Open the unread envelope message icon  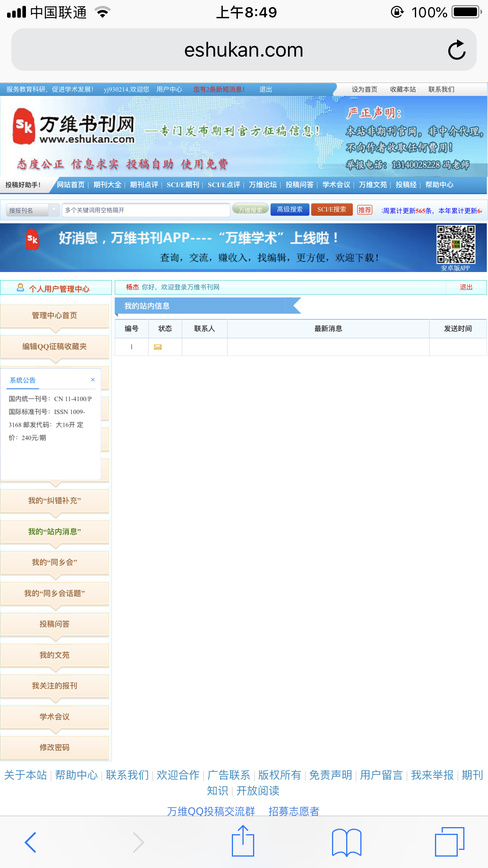158,347
